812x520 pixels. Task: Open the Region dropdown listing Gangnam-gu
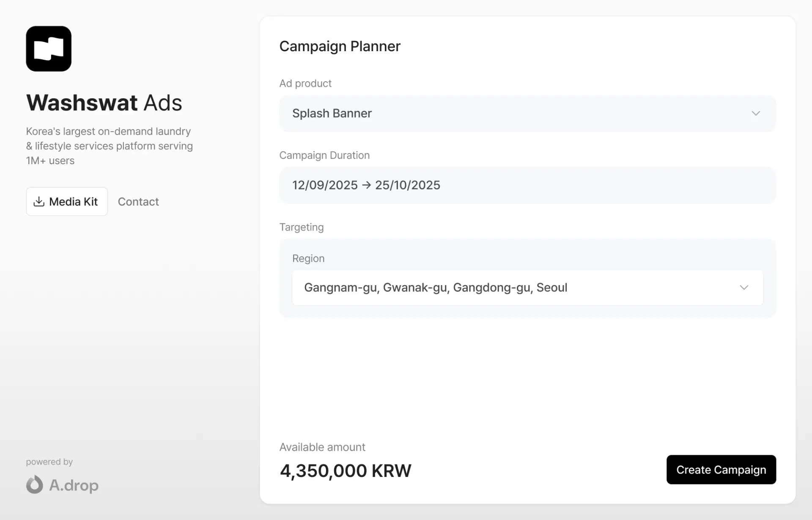click(x=527, y=288)
